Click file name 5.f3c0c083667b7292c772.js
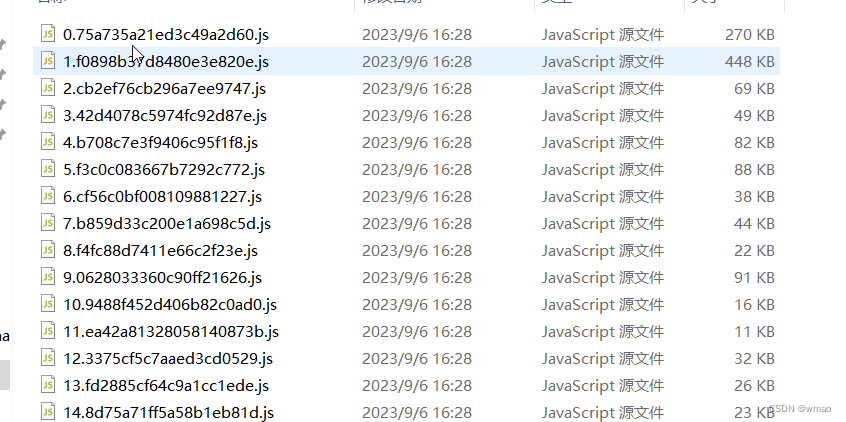 tap(163, 169)
